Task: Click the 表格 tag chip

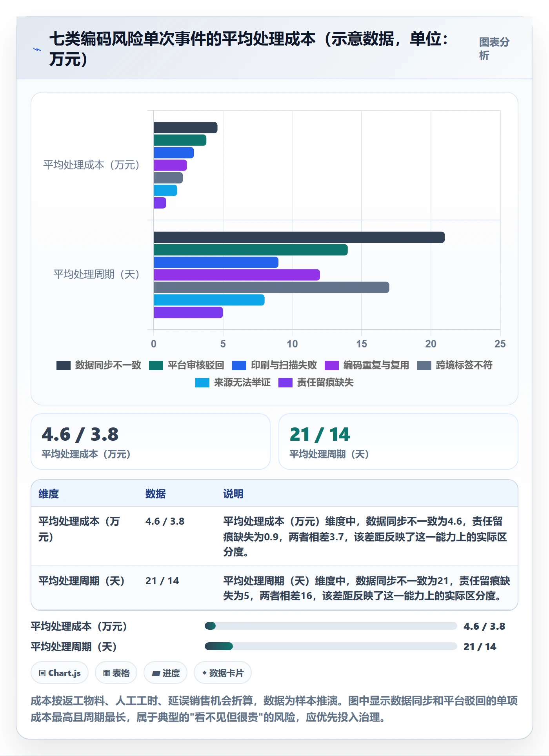Action: [x=116, y=673]
